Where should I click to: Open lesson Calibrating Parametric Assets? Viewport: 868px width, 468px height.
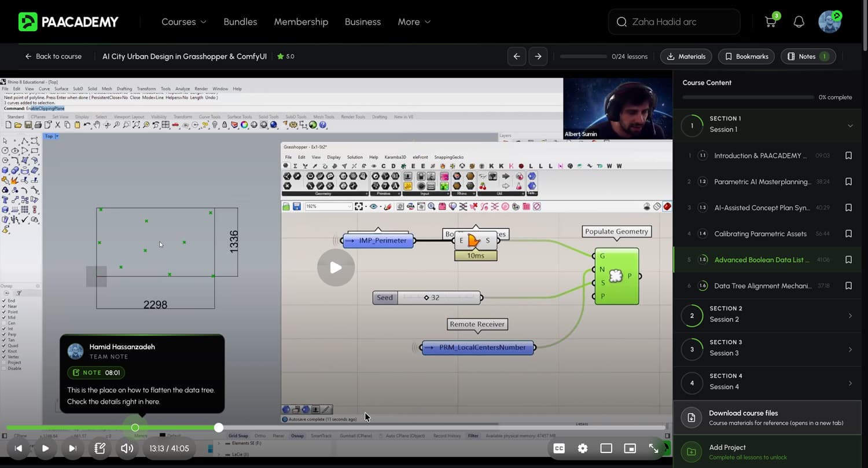pyautogui.click(x=760, y=234)
